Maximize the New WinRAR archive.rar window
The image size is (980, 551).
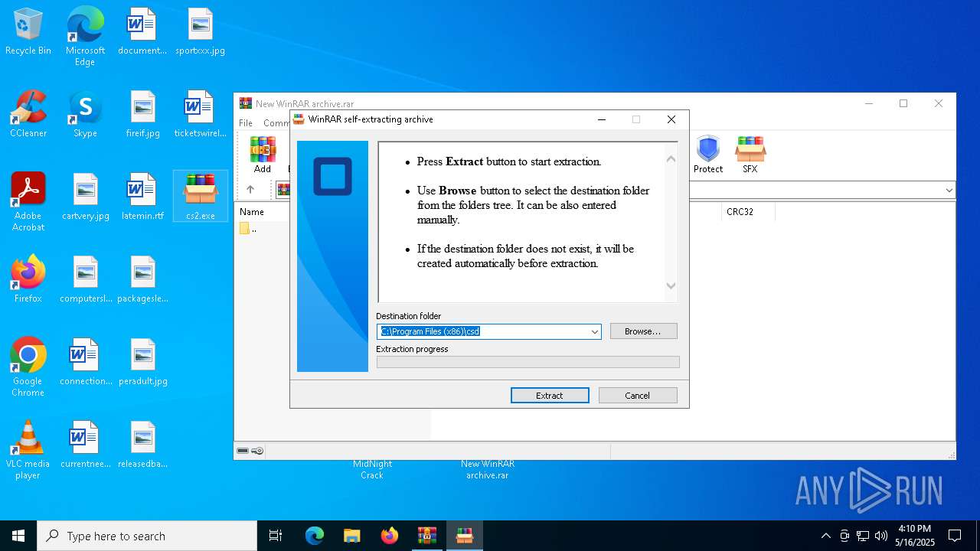[903, 103]
